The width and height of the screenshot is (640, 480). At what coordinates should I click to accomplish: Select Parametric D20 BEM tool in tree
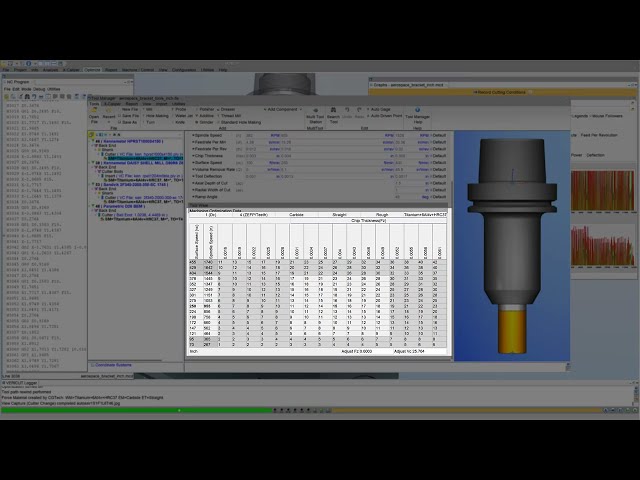click(x=120, y=206)
